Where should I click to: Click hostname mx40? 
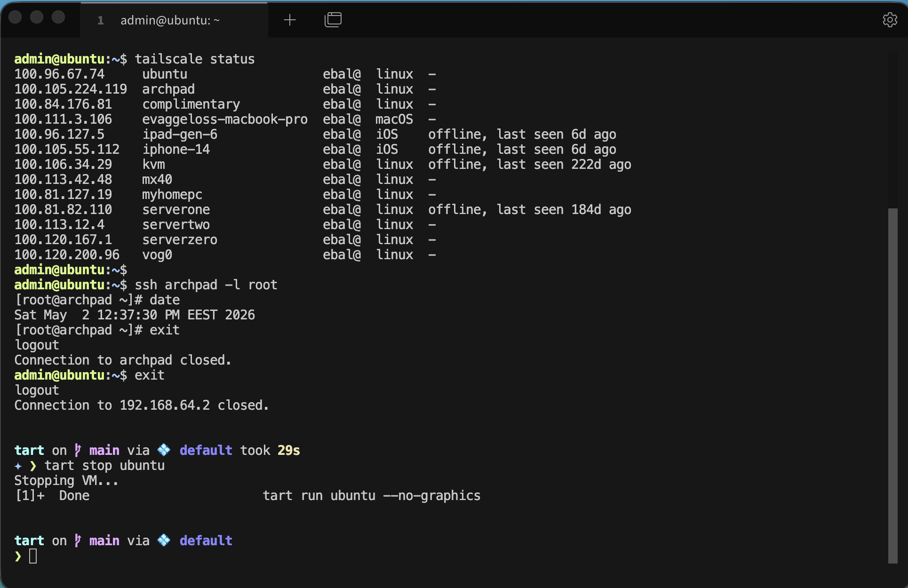(157, 180)
